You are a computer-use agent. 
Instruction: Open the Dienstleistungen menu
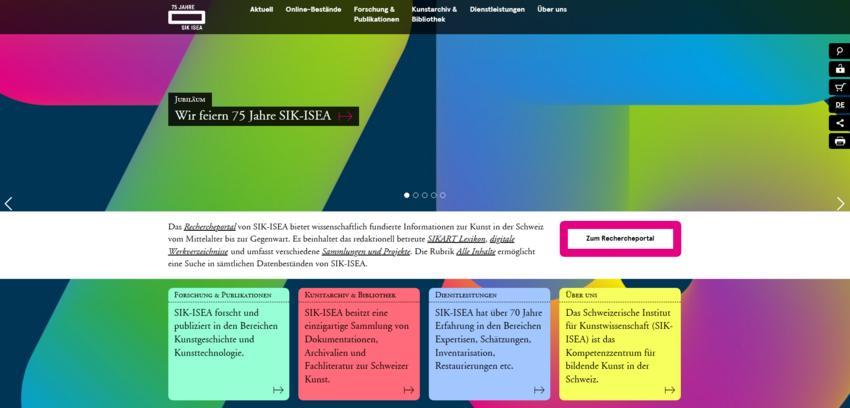click(497, 9)
